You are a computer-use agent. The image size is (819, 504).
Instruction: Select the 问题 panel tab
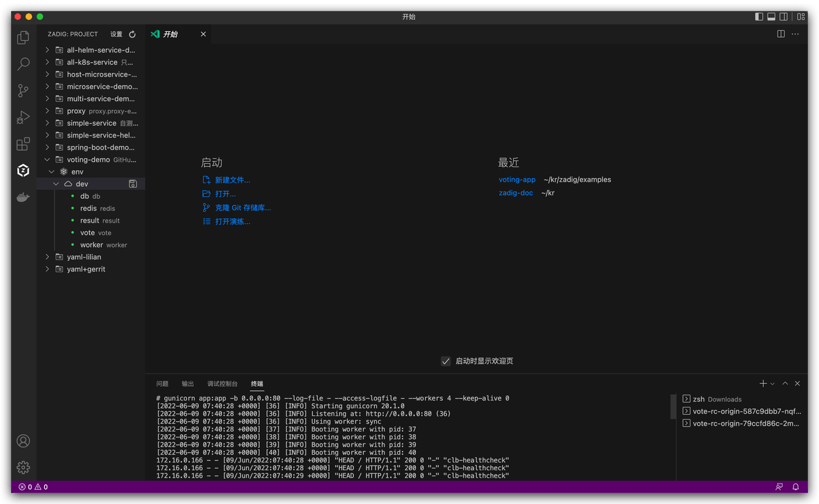[162, 383]
